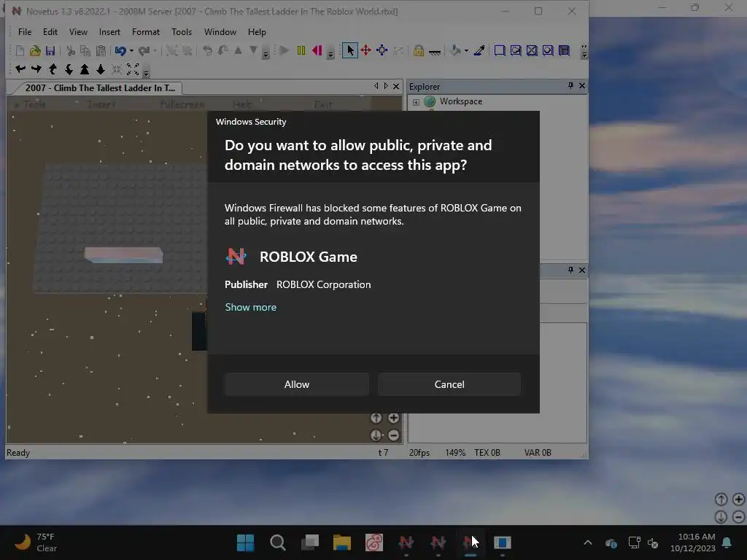Click the viewport zoom-in plus button
This screenshot has height=560, width=747.
tap(393, 418)
